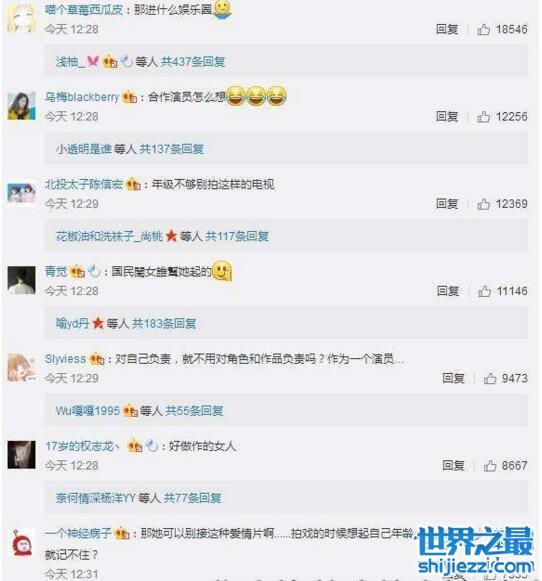
Task: Click 回复 on 17岁的权志龙's comment
Action: pyautogui.click(x=453, y=466)
